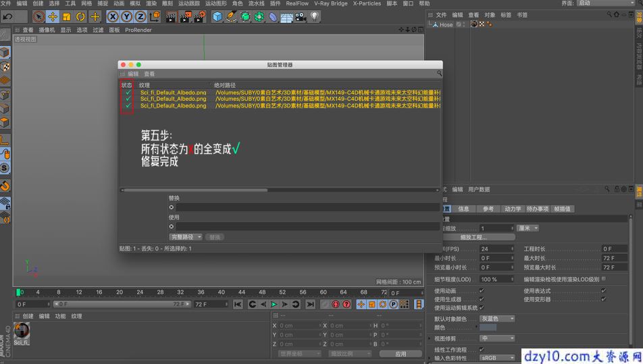Click the 替换 path input field
This screenshot has width=643, height=364.
click(x=307, y=207)
